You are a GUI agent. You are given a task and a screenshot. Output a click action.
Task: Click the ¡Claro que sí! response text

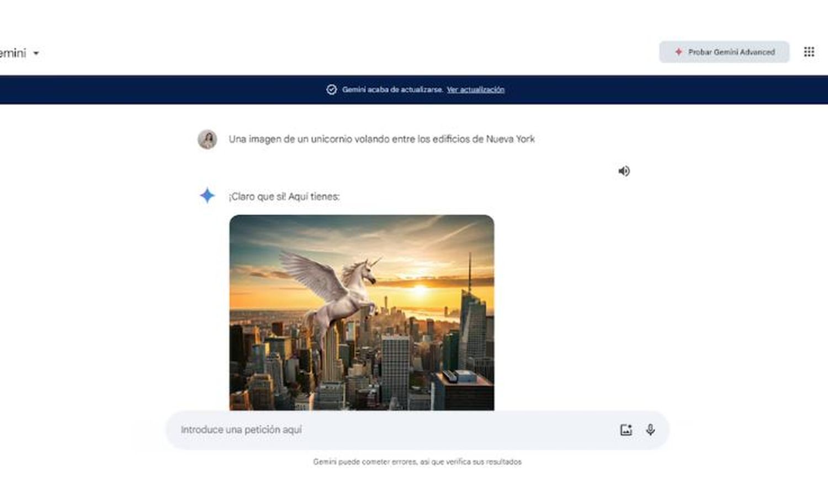pos(284,197)
